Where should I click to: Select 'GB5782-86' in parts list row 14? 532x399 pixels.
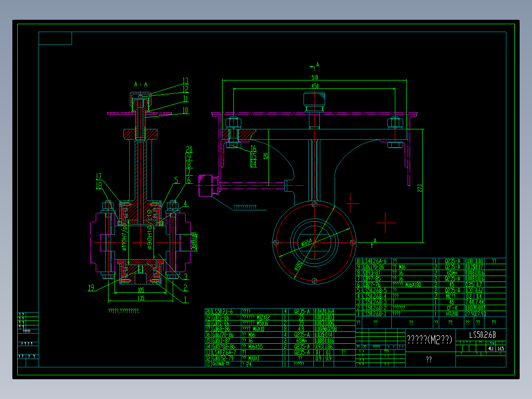tap(224, 347)
